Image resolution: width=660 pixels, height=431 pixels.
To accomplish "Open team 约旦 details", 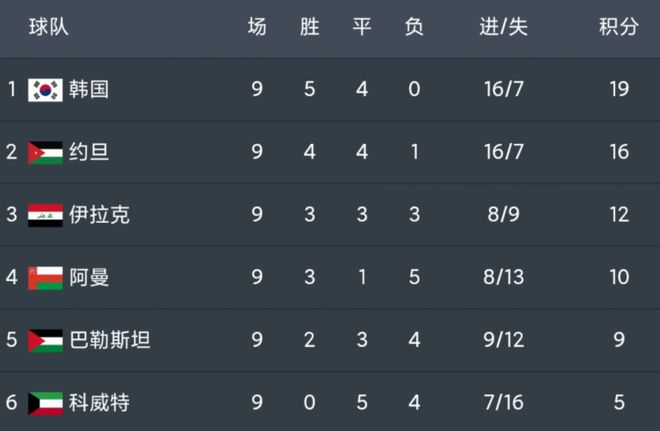I will point(88,152).
